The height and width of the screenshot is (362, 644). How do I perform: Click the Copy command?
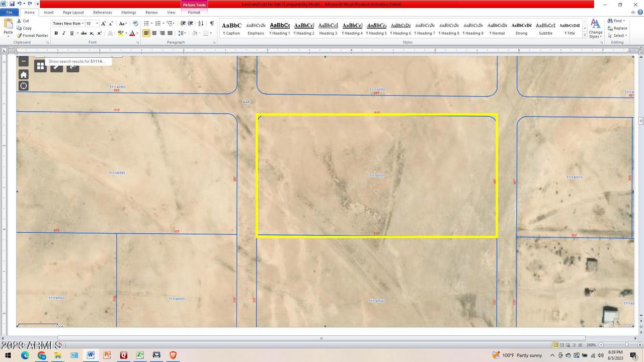tap(24, 28)
